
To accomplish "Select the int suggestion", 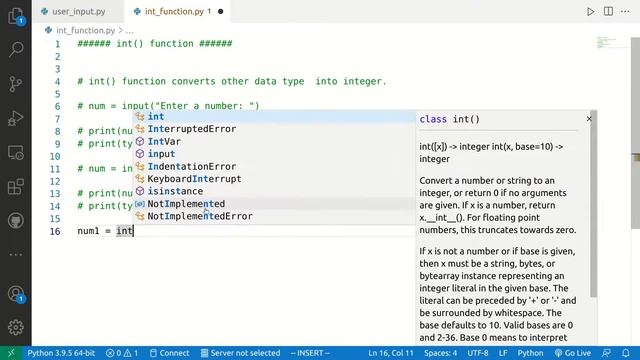I will point(274,116).
